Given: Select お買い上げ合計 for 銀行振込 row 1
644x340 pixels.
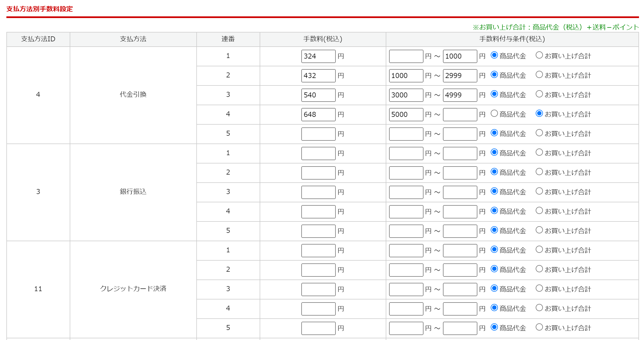Looking at the screenshot, I should coord(539,152).
